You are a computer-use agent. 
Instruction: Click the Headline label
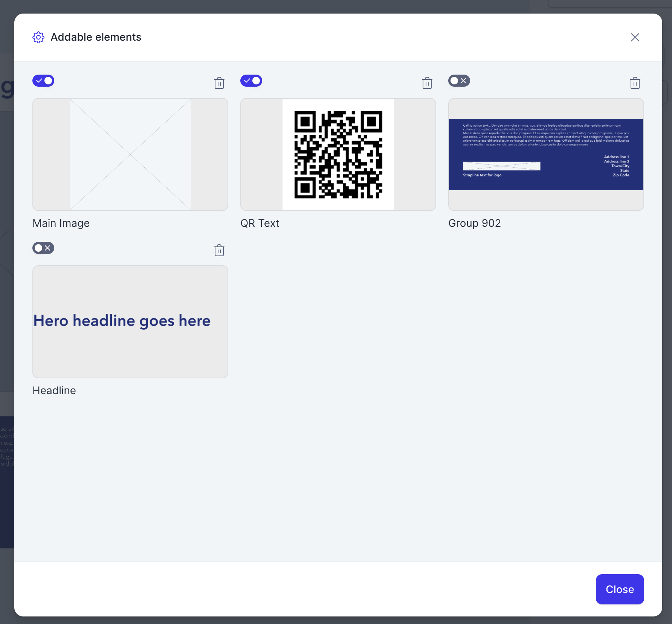[x=54, y=390]
